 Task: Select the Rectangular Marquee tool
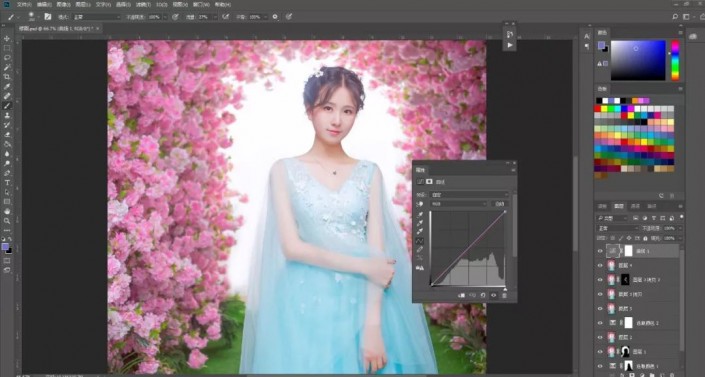[7, 48]
